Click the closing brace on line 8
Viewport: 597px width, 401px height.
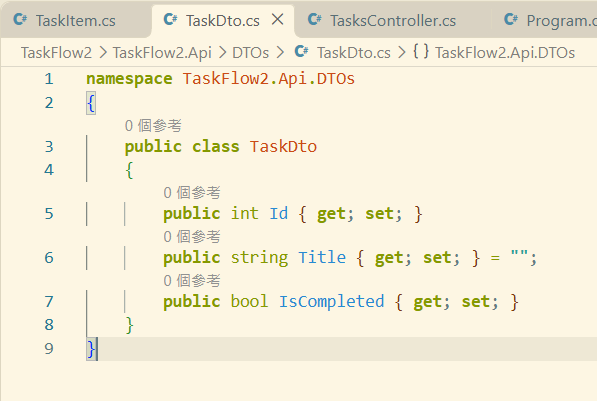point(129,325)
